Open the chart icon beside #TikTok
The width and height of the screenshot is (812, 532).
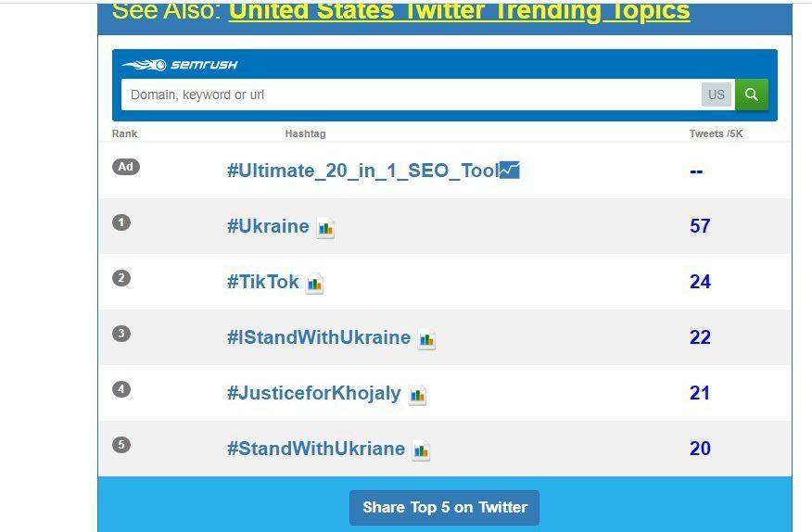(x=314, y=284)
